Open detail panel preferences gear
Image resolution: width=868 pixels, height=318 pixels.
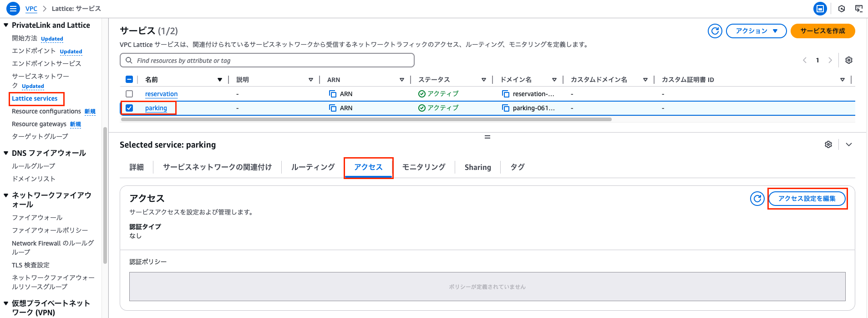[x=828, y=144]
